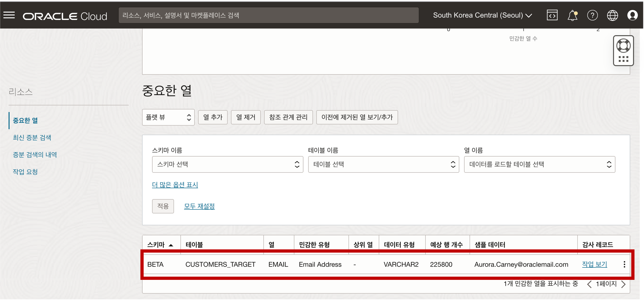Click the hamburger navigation menu
Image resolution: width=644 pixels, height=300 pixels.
click(x=9, y=15)
